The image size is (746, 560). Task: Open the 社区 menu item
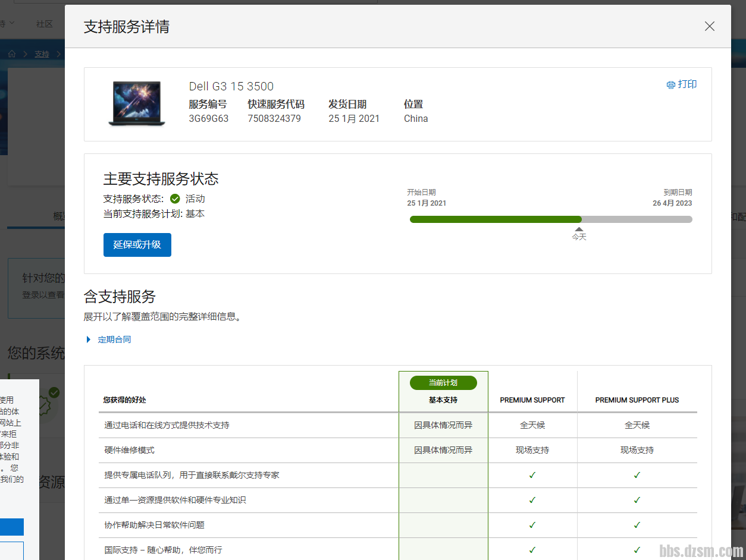pos(45,24)
